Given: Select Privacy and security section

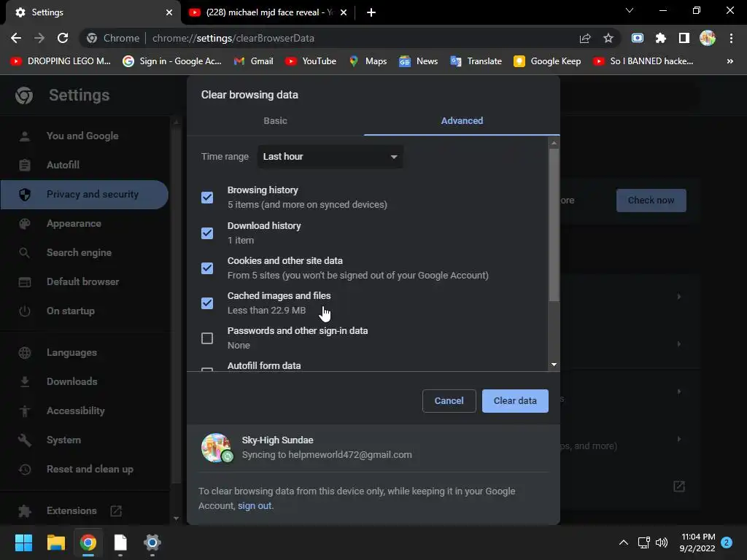Looking at the screenshot, I should click(85, 194).
